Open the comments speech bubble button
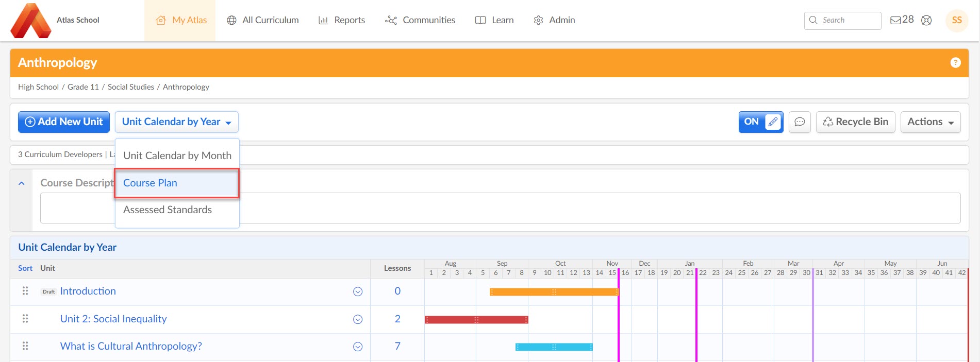980x362 pixels. coord(800,122)
